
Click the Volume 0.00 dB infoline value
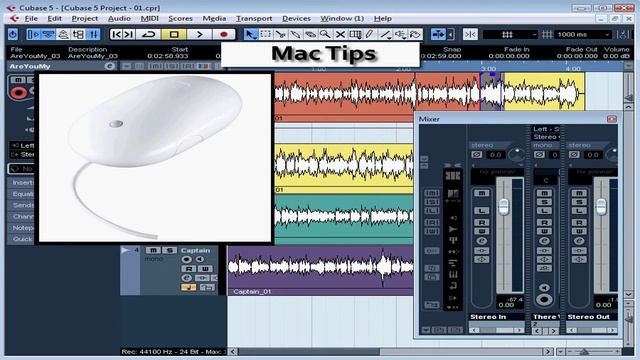(616, 56)
